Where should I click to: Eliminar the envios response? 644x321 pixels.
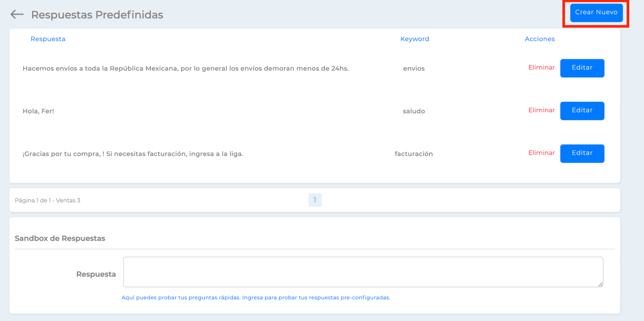tap(541, 68)
